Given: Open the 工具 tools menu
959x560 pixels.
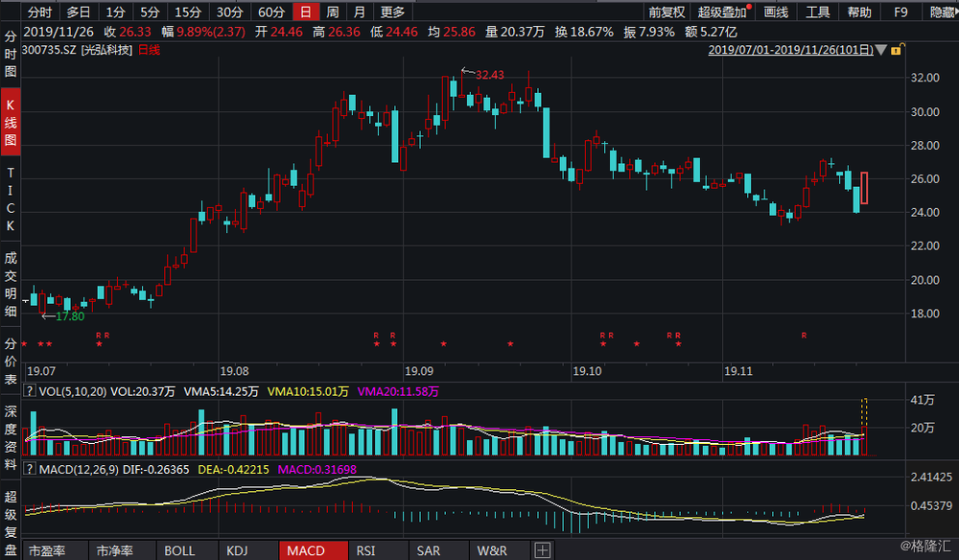Looking at the screenshot, I should tap(818, 12).
